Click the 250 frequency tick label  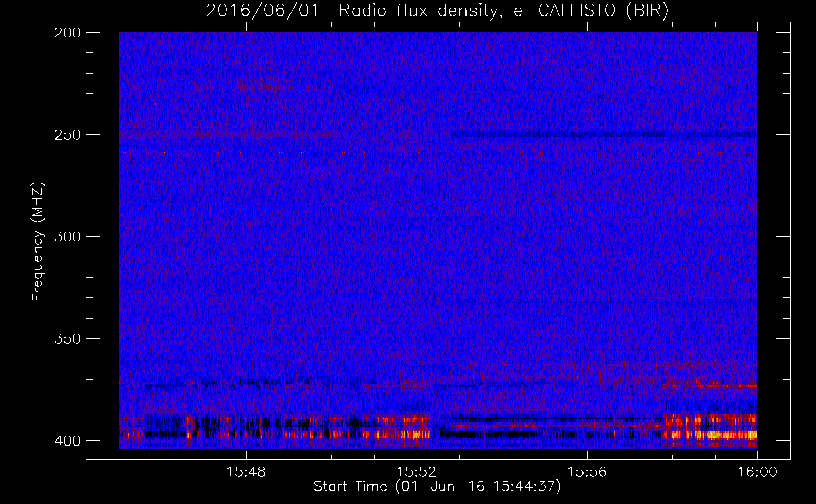click(x=67, y=135)
